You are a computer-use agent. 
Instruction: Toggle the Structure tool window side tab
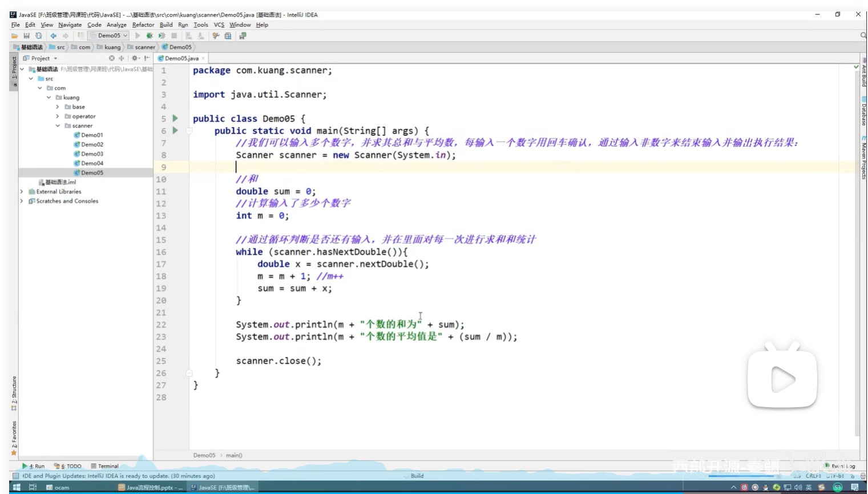[x=14, y=393]
